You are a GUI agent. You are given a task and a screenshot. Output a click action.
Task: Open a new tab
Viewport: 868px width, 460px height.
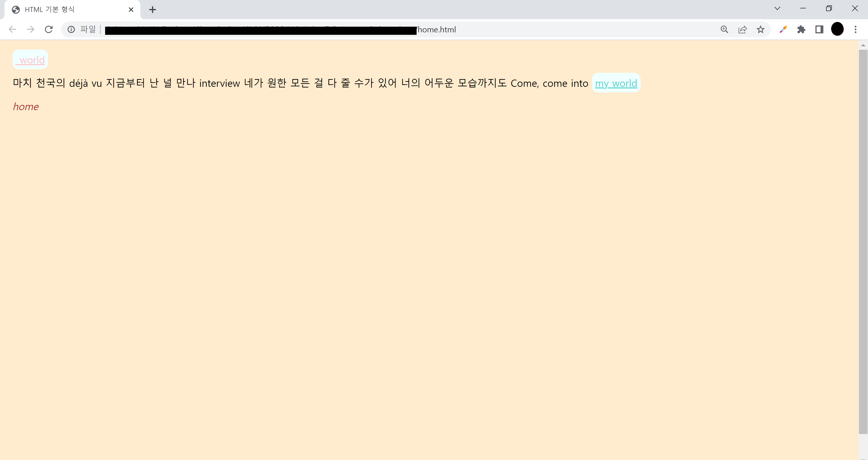click(x=153, y=10)
